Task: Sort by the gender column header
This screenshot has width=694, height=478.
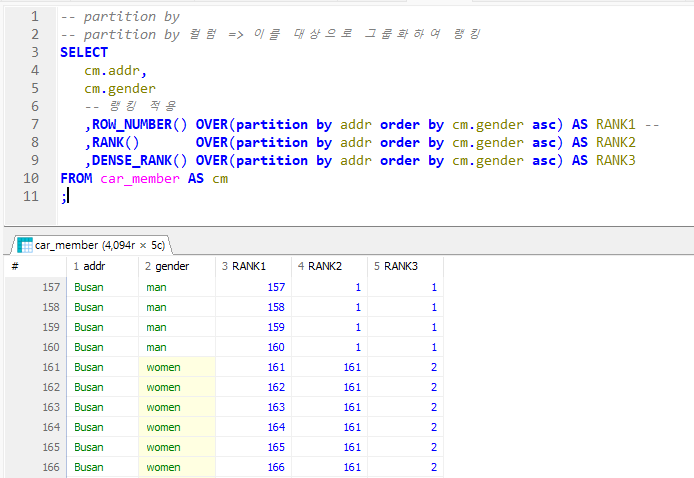Action: point(177,266)
